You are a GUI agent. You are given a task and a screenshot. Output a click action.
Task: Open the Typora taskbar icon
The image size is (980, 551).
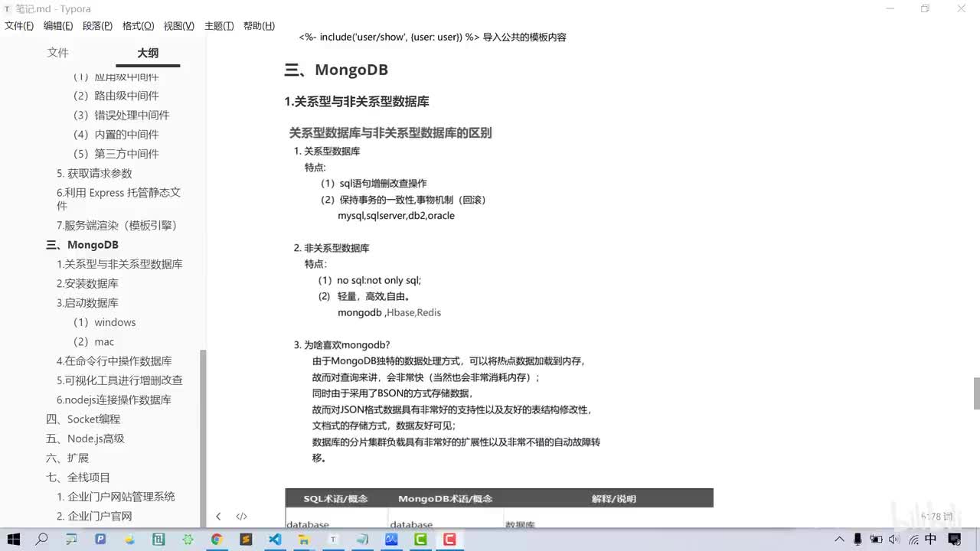(x=333, y=540)
